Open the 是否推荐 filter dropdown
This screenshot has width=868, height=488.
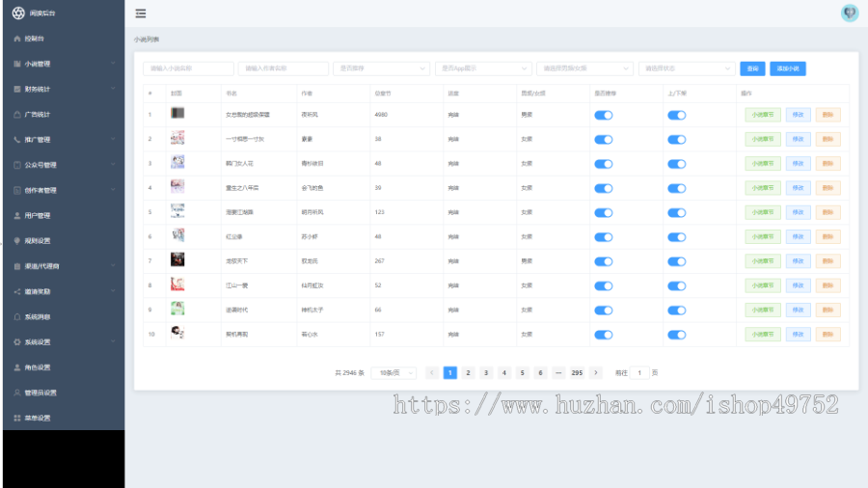pyautogui.click(x=381, y=68)
